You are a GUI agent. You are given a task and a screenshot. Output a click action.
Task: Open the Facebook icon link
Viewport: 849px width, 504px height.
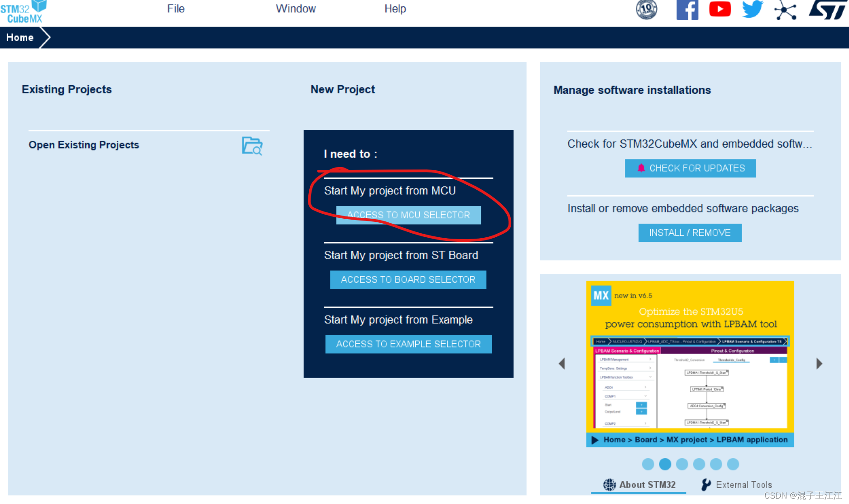click(687, 10)
